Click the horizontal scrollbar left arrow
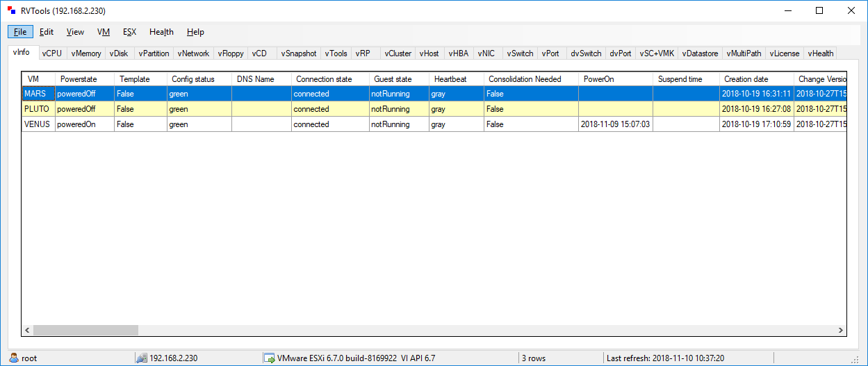Image resolution: width=868 pixels, height=366 pixels. tap(28, 331)
